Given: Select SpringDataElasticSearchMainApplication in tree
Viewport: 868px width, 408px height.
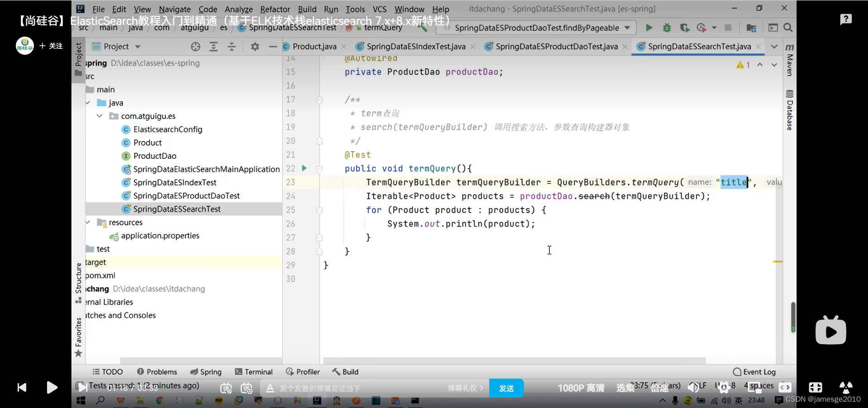Looking at the screenshot, I should pyautogui.click(x=206, y=169).
